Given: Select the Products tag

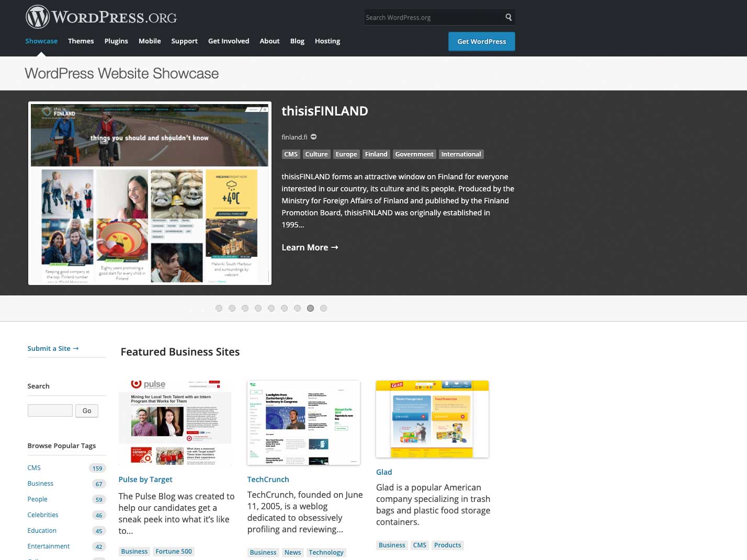Looking at the screenshot, I should [448, 545].
